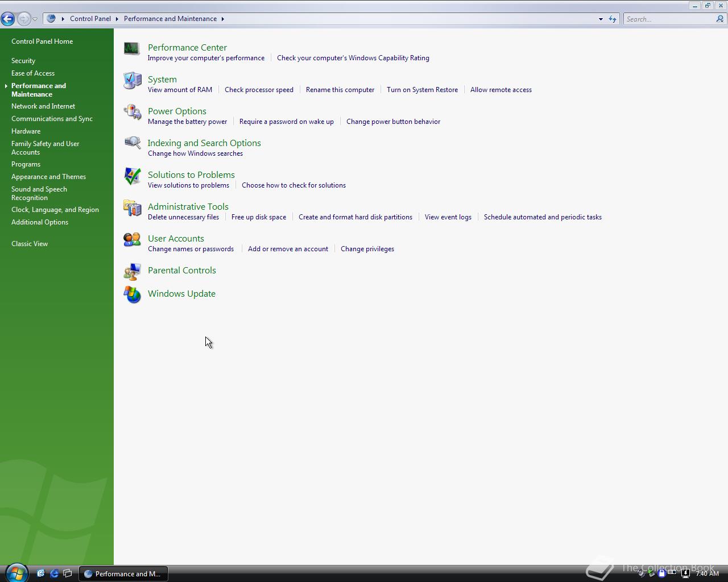Open Appearance and Themes category
Image resolution: width=728 pixels, height=582 pixels.
48,177
